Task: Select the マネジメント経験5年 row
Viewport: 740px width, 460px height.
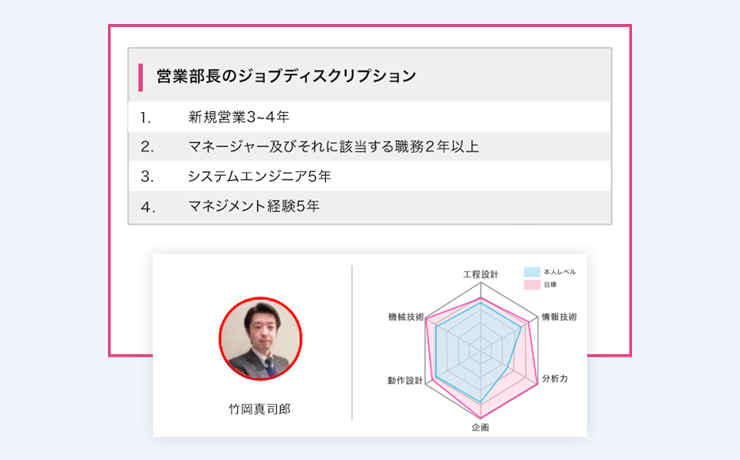Action: pos(370,207)
